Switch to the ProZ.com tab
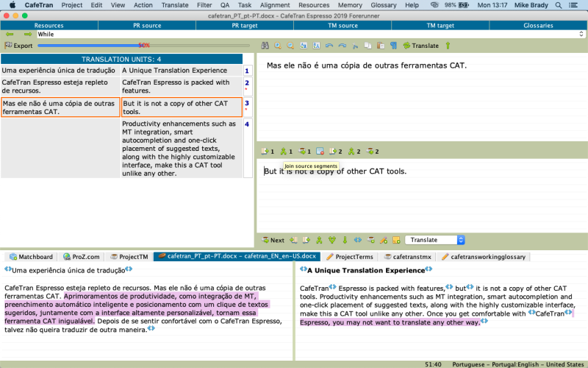 [x=82, y=257]
